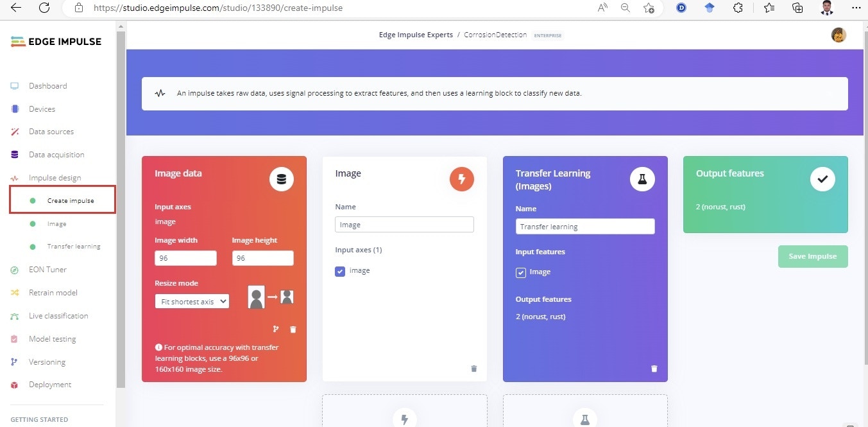Click Output features text in Transfer Learning block
The width and height of the screenshot is (868, 427).
[543, 300]
